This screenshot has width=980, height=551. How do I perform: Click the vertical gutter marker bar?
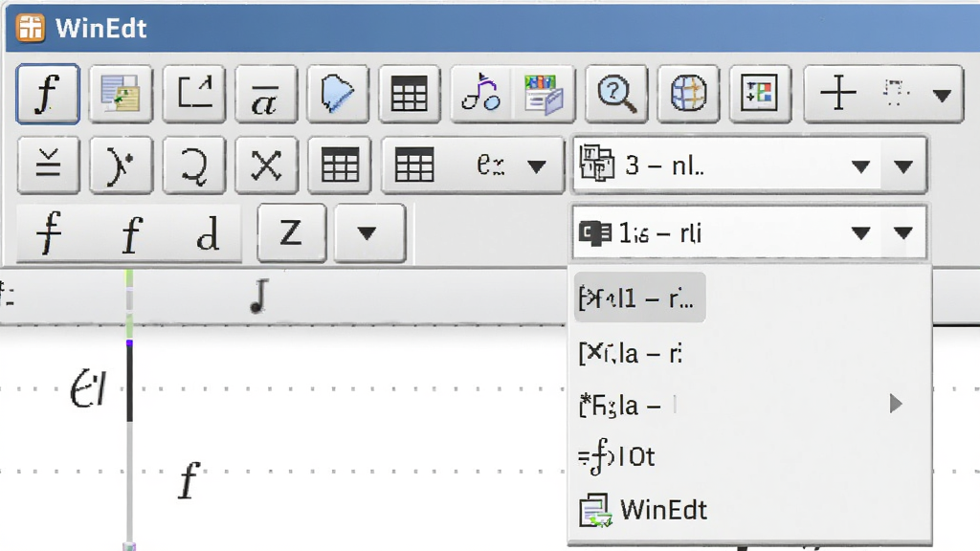(x=129, y=409)
